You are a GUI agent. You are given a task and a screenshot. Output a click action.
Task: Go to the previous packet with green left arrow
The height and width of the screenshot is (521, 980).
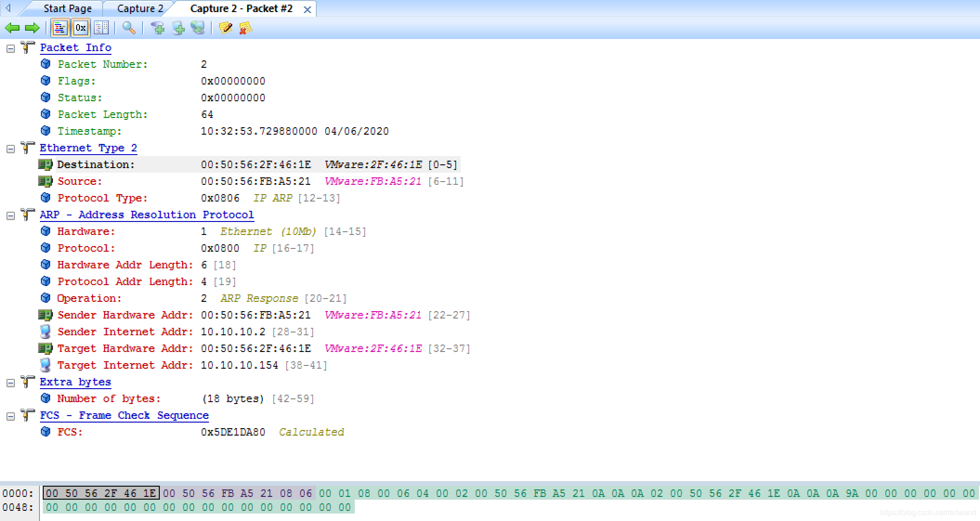coord(13,28)
